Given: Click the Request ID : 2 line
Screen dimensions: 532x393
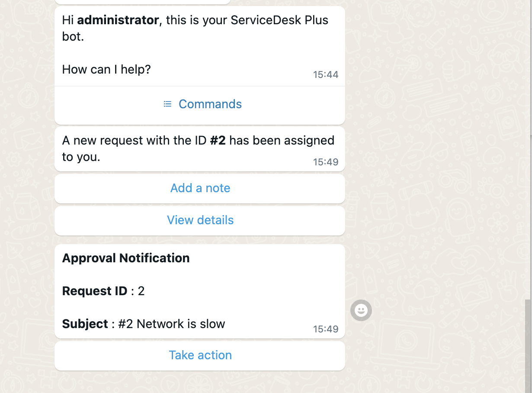Looking at the screenshot, I should (103, 291).
